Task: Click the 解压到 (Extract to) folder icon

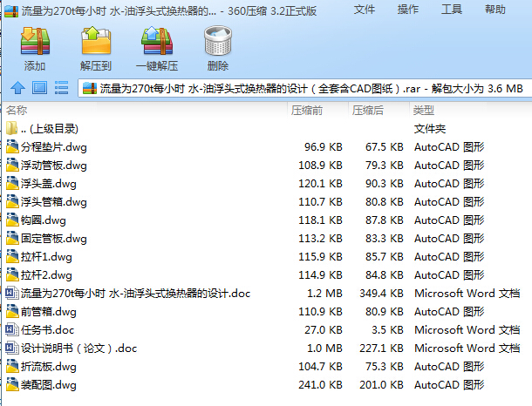Action: [96, 41]
